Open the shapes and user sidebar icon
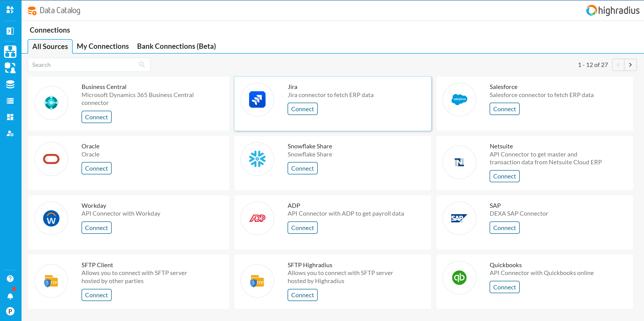 coord(10,68)
